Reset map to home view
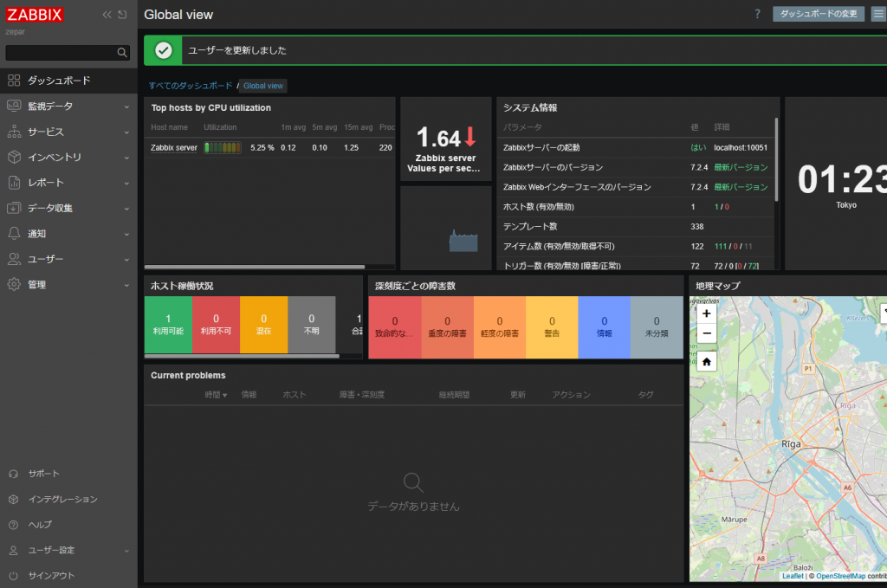The height and width of the screenshot is (588, 887). tap(707, 361)
